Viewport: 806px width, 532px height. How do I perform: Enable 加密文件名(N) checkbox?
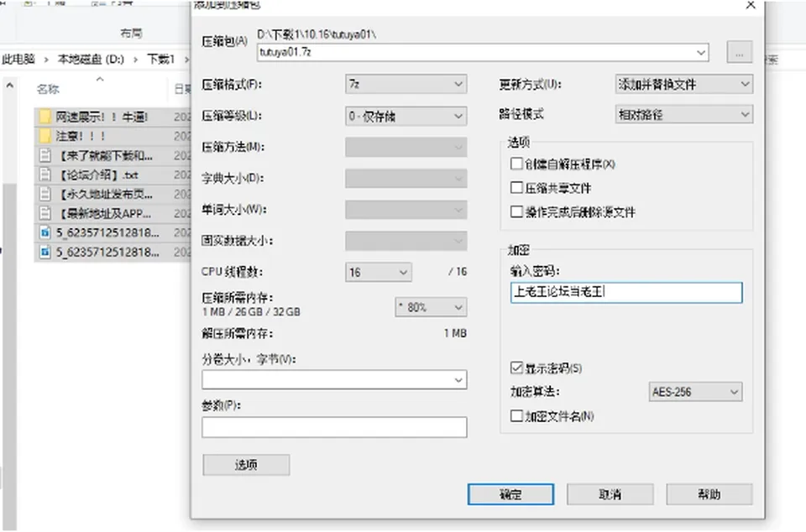click(516, 416)
